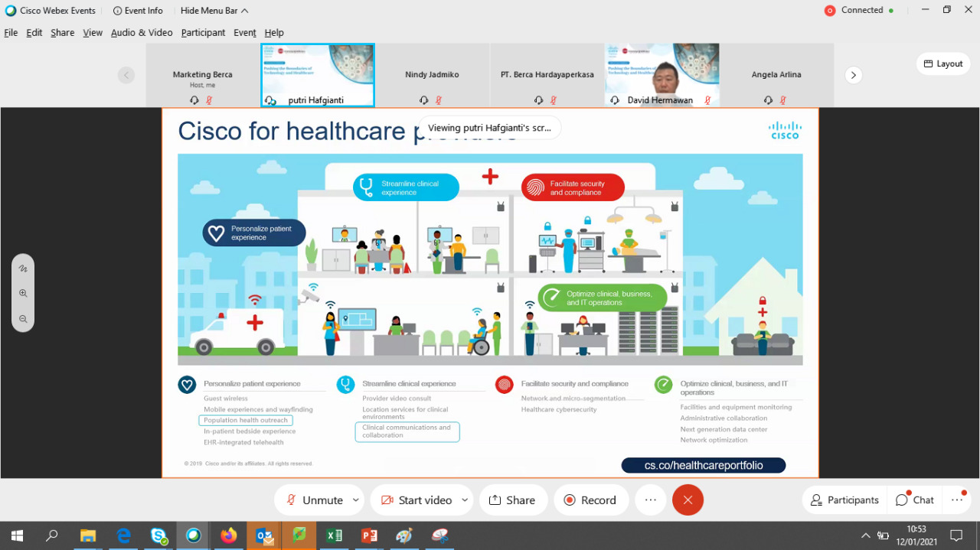Expand video options arrow next to Start video

tap(465, 500)
